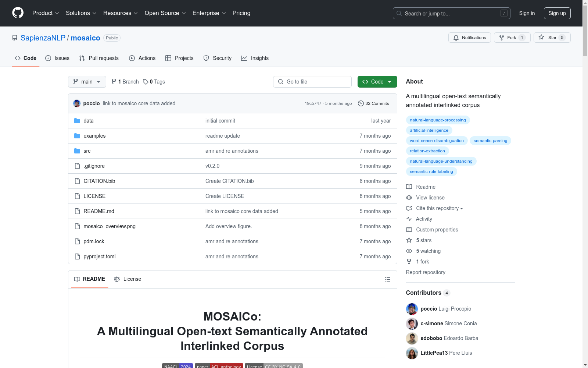Focus the Go to file input
This screenshot has width=588, height=368.
312,82
